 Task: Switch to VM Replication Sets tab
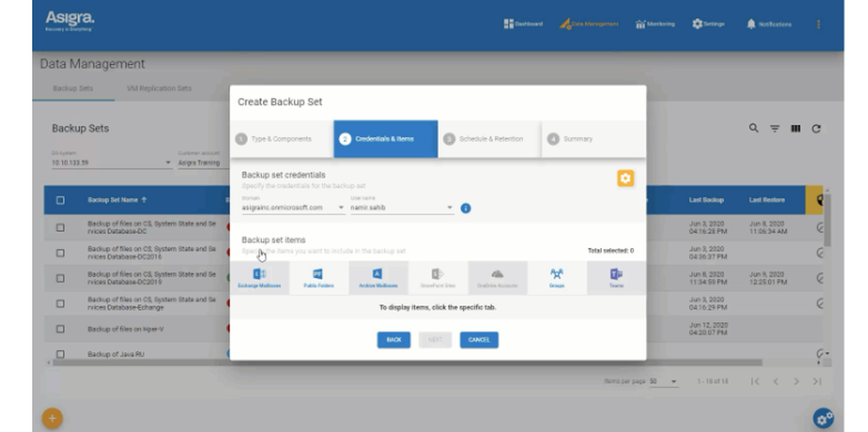pos(160,88)
